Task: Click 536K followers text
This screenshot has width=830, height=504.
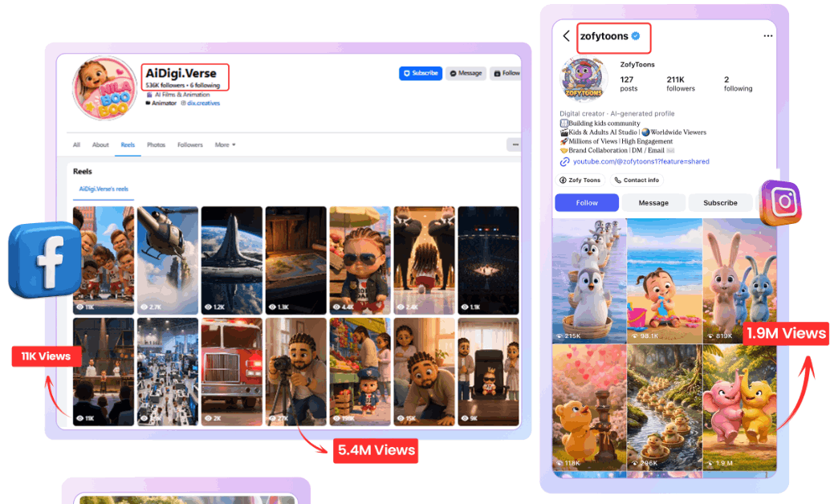Action: click(165, 85)
